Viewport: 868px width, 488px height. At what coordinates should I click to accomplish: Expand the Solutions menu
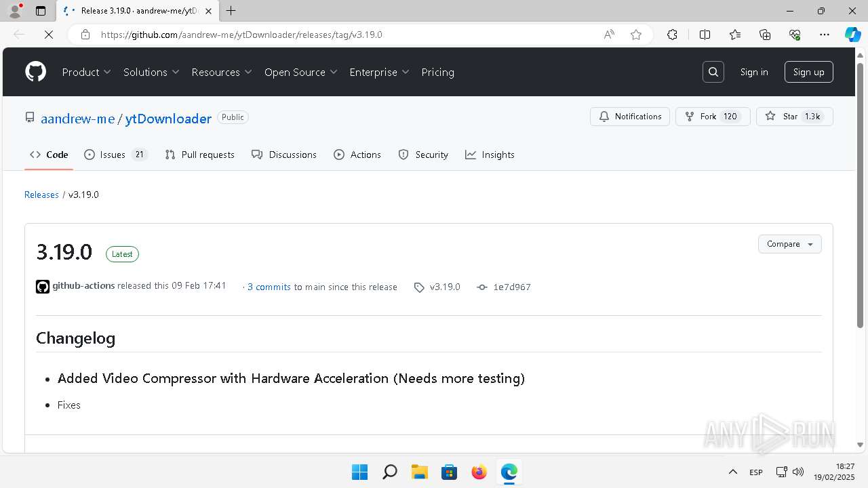point(151,72)
